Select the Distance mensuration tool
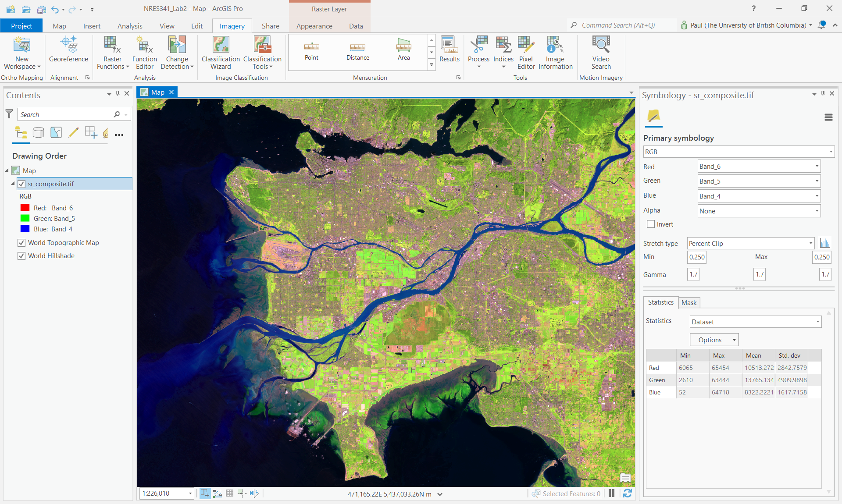 (357, 51)
